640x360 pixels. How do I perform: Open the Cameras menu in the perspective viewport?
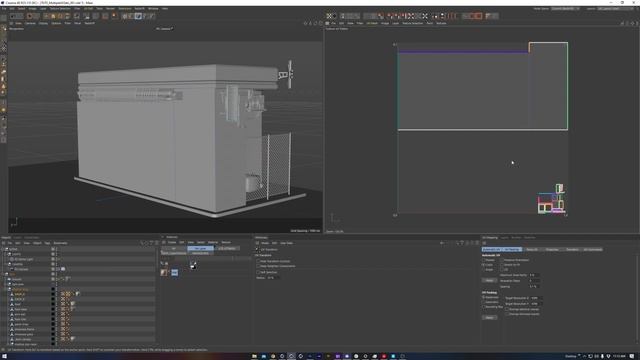(x=30, y=23)
